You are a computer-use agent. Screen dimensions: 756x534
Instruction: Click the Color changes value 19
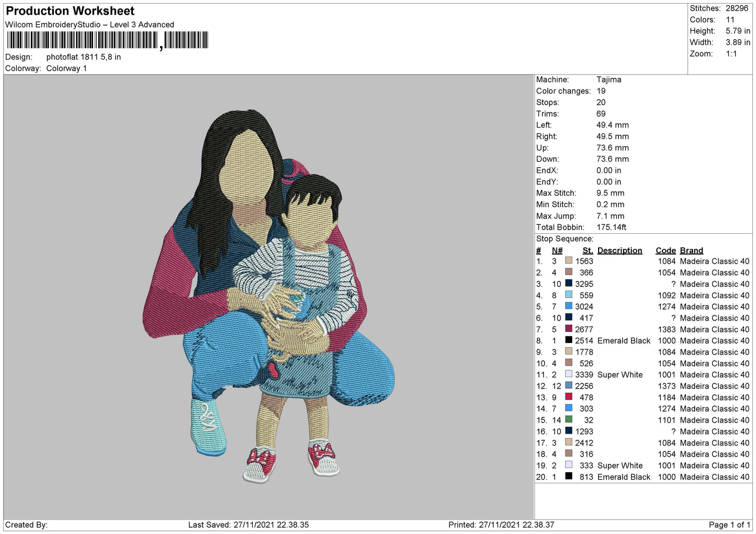[x=601, y=91]
